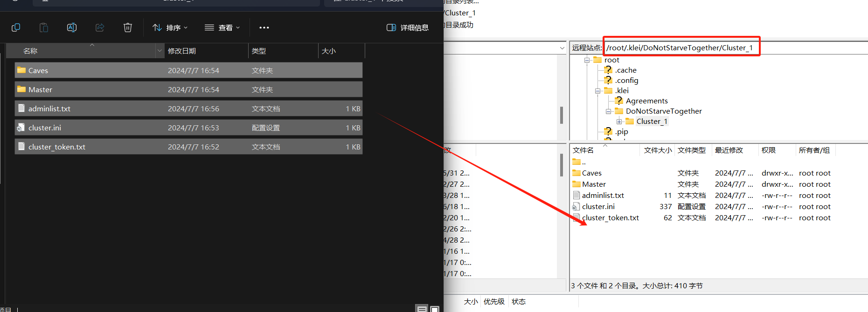Viewport: 868px width, 312px height.
Task: Click the Copy icon in Explorer toolbar
Action: tap(16, 27)
